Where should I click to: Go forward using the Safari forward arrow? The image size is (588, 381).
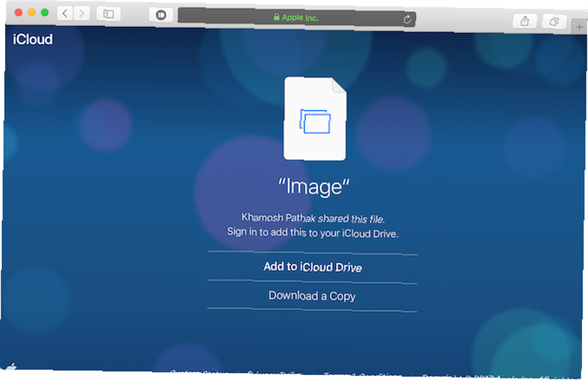(x=81, y=14)
